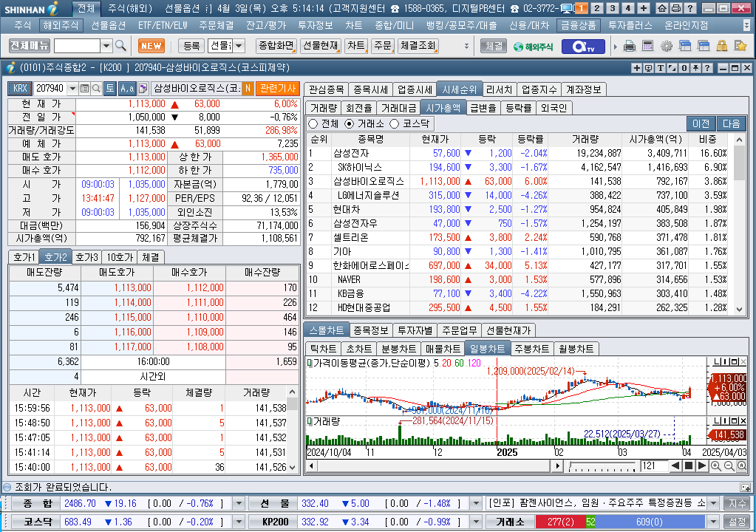The height and width of the screenshot is (532, 756).
Task: Switch to the 거래대금 ranking tab
Action: [x=398, y=108]
